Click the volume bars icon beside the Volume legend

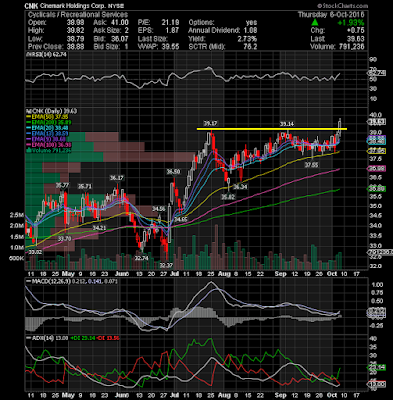pyautogui.click(x=28, y=151)
